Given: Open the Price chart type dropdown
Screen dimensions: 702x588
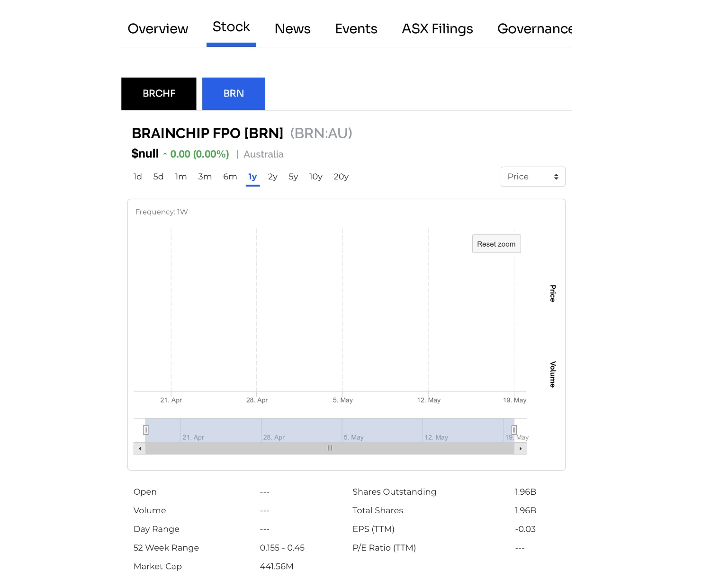Looking at the screenshot, I should [x=532, y=177].
